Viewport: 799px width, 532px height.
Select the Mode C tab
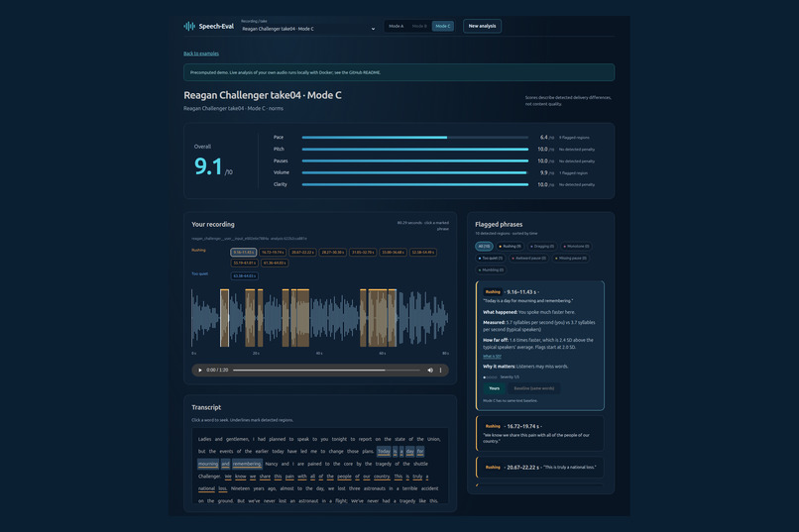tap(443, 26)
